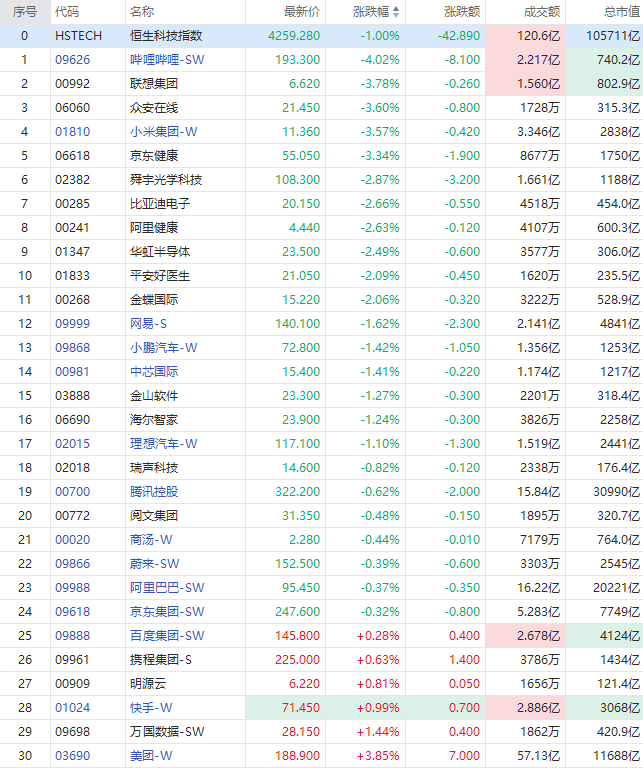Viewport: 643px width, 768px height.
Task: Click 百度集团 market cap 4124亿
Action: 620,636
